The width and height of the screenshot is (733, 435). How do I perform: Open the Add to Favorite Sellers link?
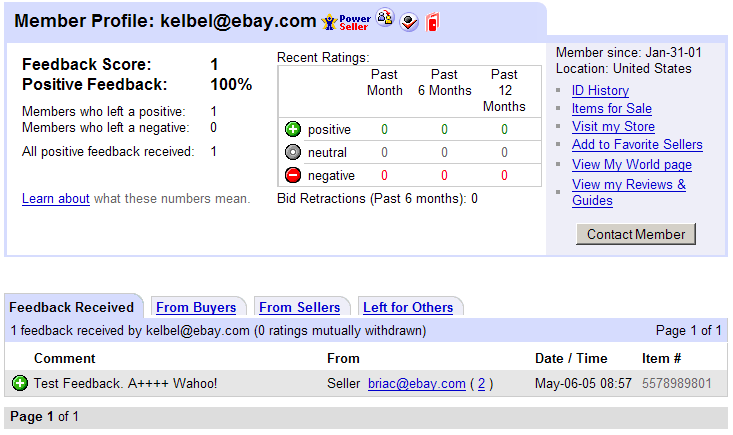coord(637,144)
